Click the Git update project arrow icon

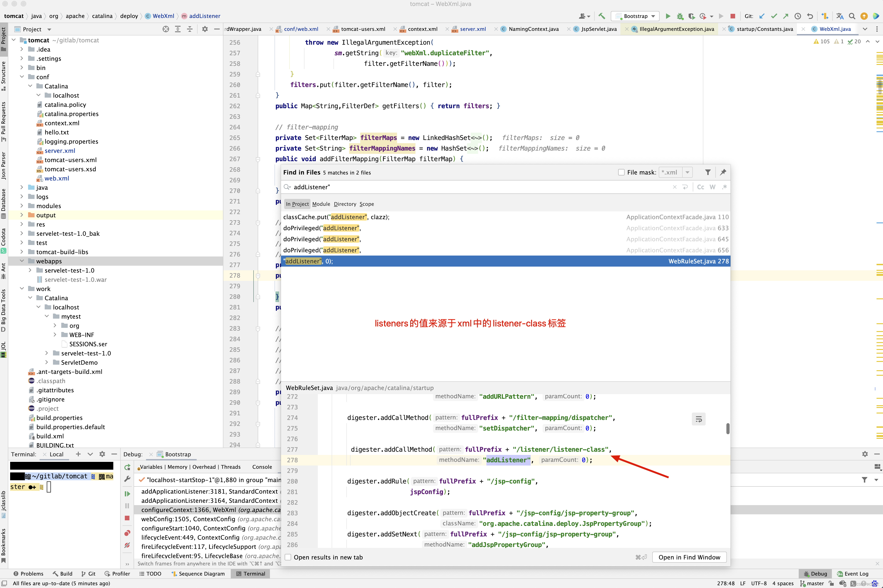(762, 16)
